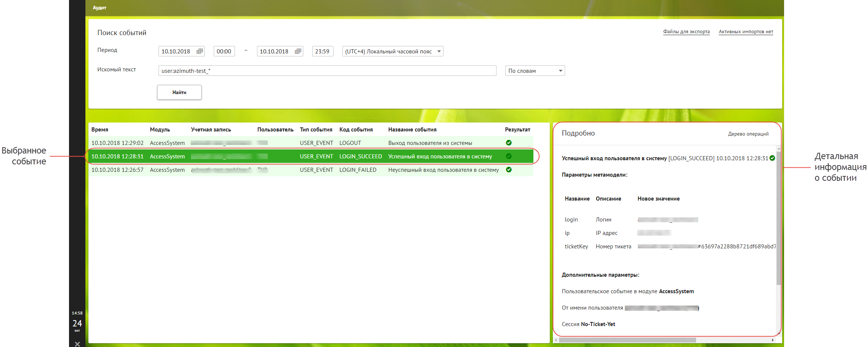Select the 12:29:02 LOGOUT event row
This screenshot has width=868, height=347.
pyautogui.click(x=298, y=143)
